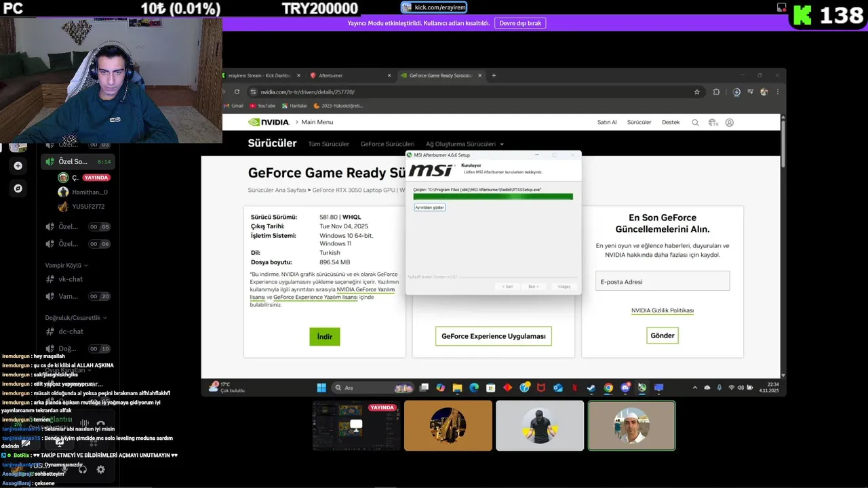Image resolution: width=868 pixels, height=488 pixels.
Task: Switch to erayirem Stream Kick Dashboard tab
Action: [x=260, y=75]
